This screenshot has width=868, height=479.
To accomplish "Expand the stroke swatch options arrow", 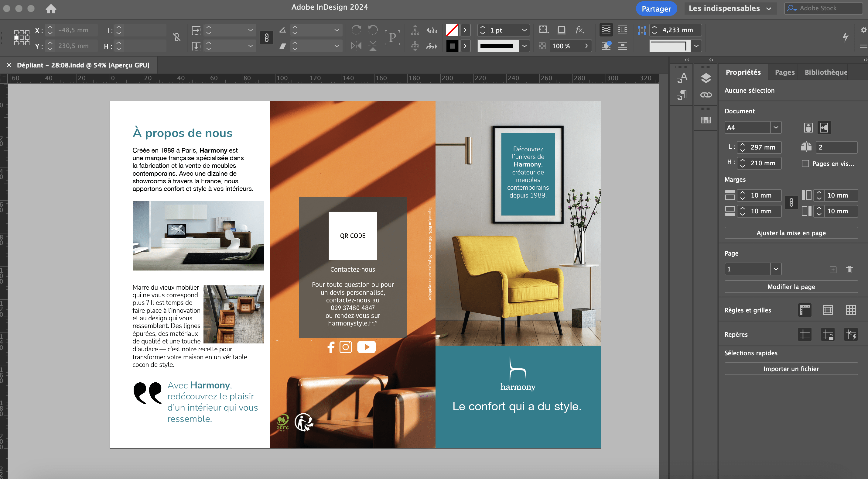I will [465, 46].
